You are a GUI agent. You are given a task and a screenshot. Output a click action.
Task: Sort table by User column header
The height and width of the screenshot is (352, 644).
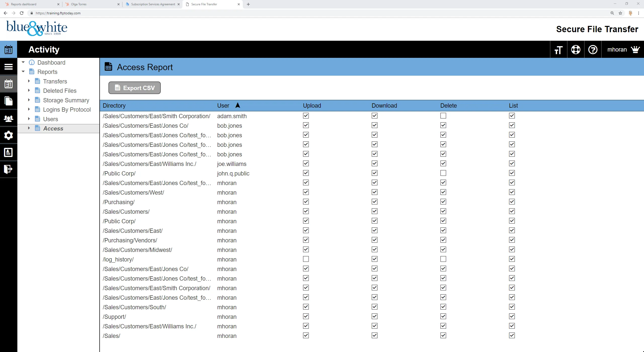pyautogui.click(x=223, y=106)
